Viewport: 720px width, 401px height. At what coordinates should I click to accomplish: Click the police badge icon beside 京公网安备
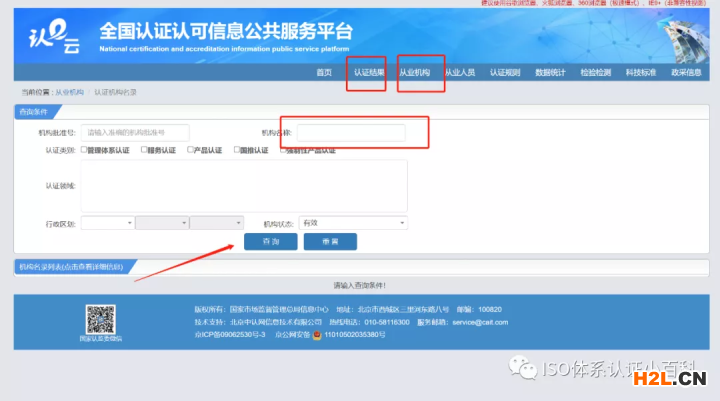coord(317,337)
